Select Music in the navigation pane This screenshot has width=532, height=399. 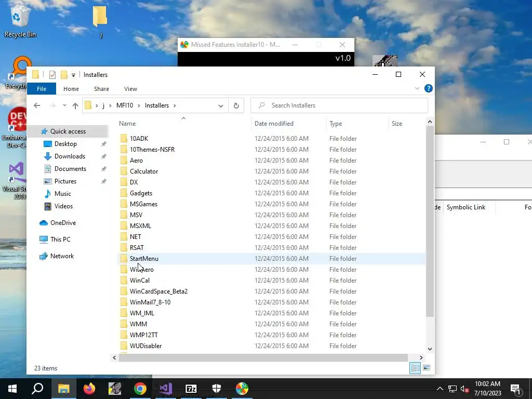click(x=62, y=194)
